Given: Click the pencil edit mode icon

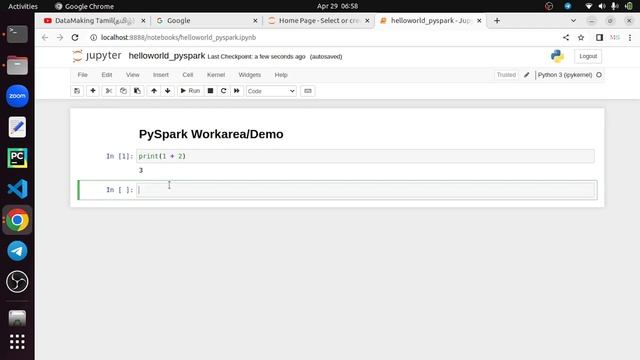Looking at the screenshot, I should point(527,75).
